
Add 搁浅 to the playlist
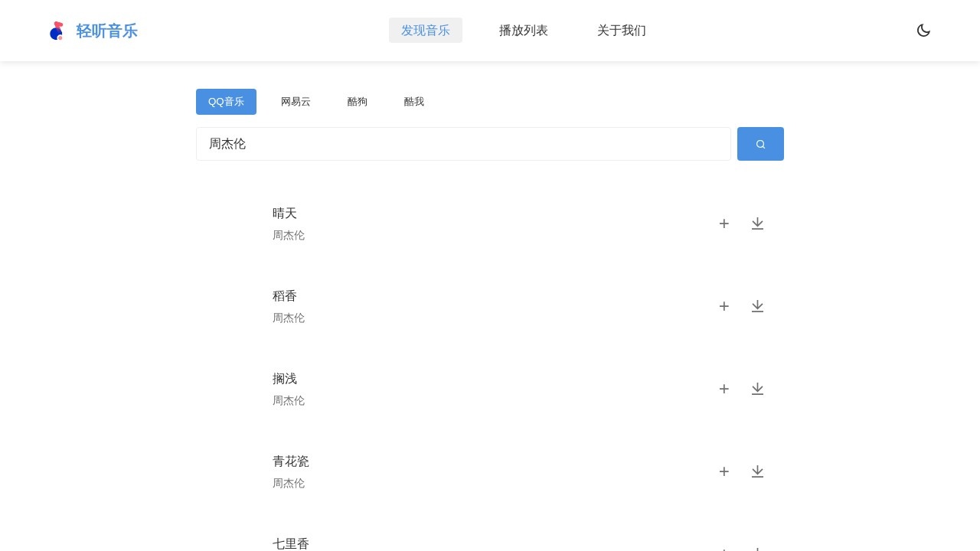[x=724, y=389]
